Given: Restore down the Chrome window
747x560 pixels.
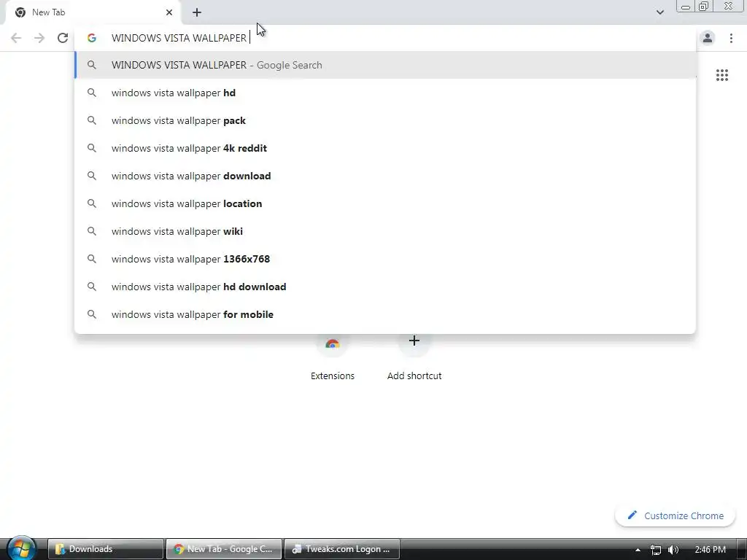Looking at the screenshot, I should 703,7.
